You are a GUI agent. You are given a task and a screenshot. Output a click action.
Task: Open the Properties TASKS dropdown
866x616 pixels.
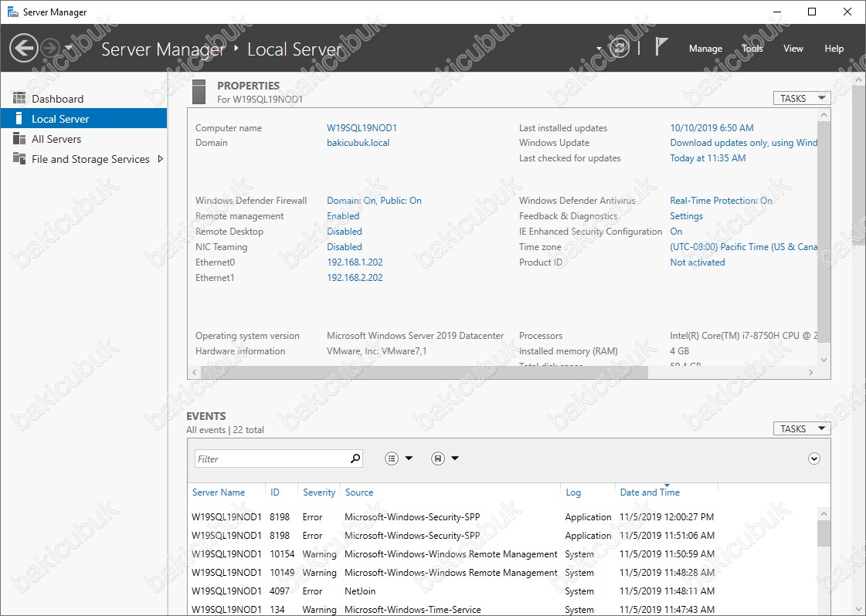pyautogui.click(x=802, y=98)
